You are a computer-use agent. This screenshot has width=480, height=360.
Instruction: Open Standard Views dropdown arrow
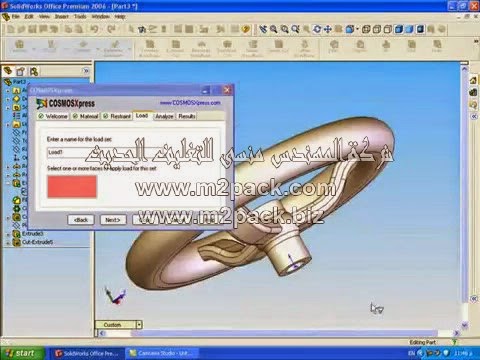pos(357,29)
